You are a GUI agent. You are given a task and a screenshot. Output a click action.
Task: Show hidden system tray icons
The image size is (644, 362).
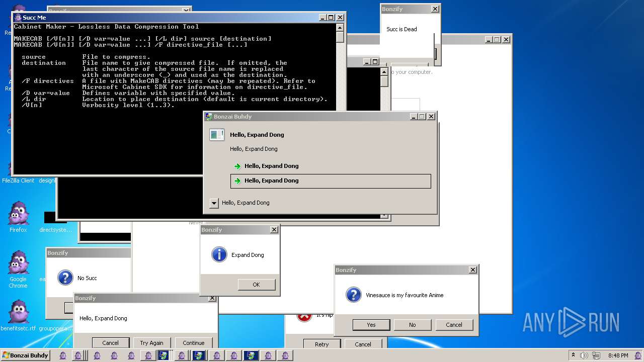point(573,355)
